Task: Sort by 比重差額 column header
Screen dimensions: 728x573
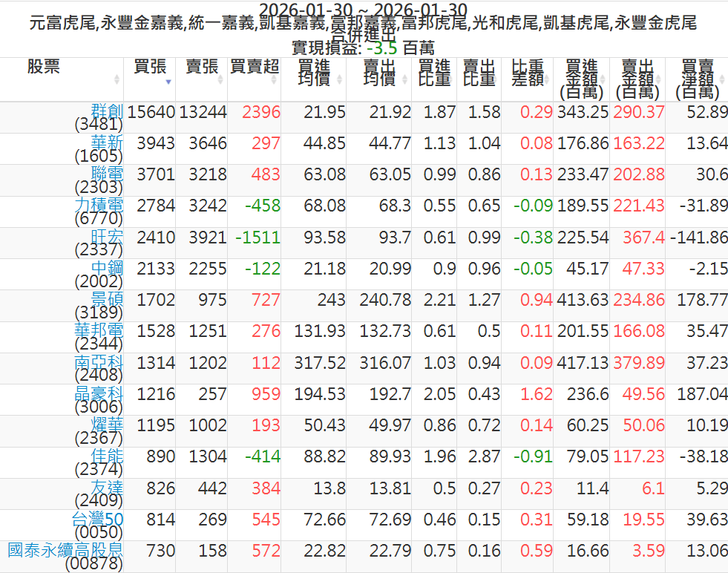Action: [528, 73]
